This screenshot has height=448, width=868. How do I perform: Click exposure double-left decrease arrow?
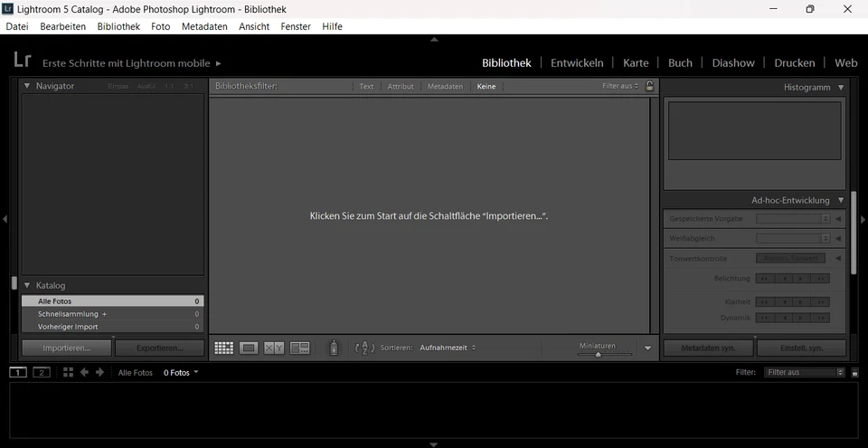click(765, 279)
